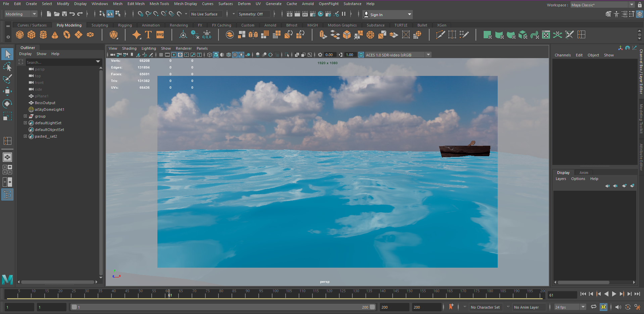Screen dimensions: 644x314
Task: Create a polygon plane from the shelf
Action: coord(79,35)
